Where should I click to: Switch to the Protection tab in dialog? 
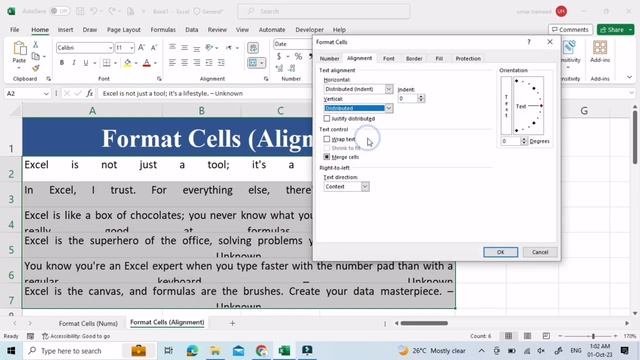click(468, 59)
